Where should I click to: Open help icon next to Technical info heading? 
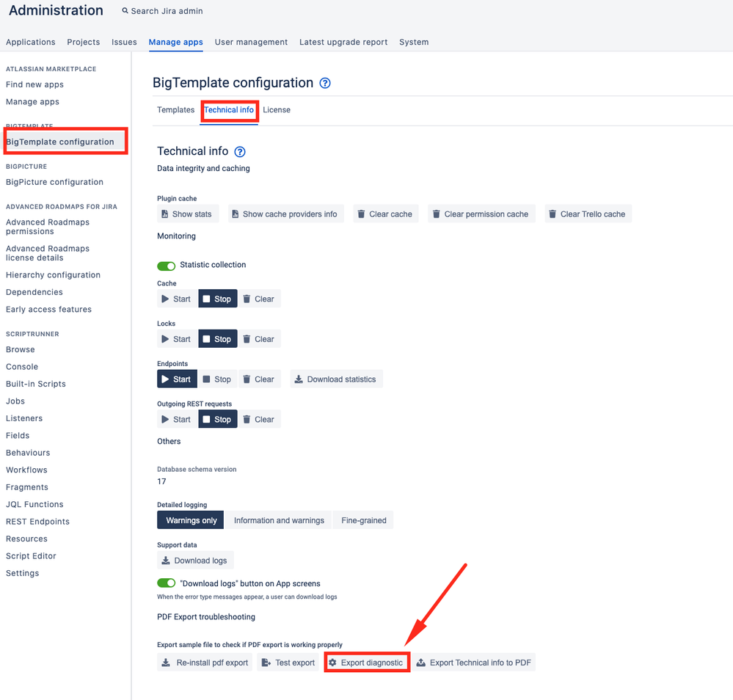click(240, 151)
